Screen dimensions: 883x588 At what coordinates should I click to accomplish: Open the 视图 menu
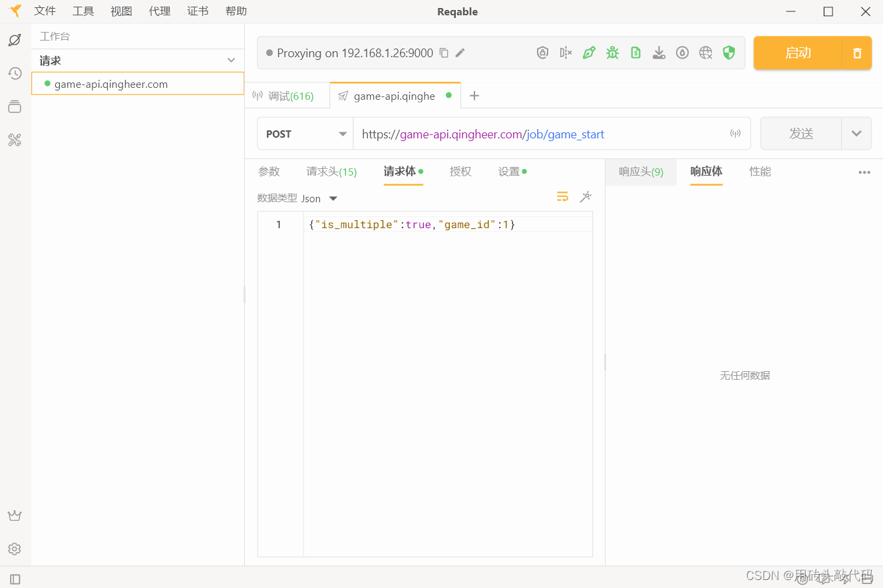[121, 11]
